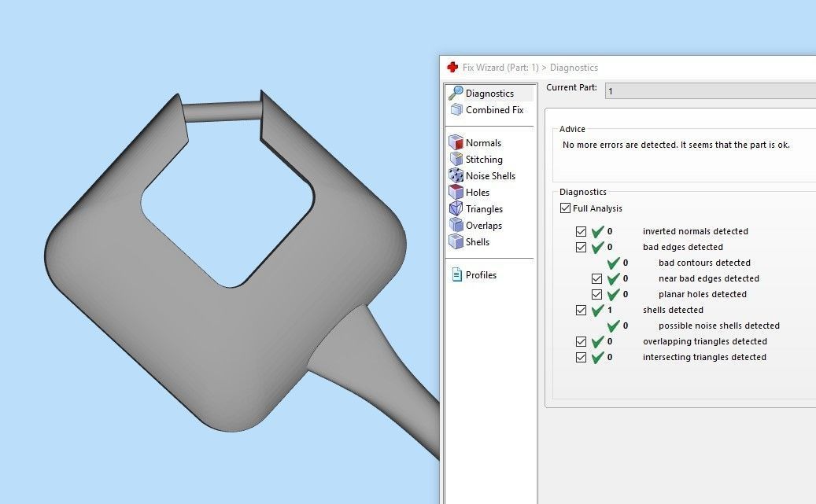Open the Profiles document icon

(457, 274)
